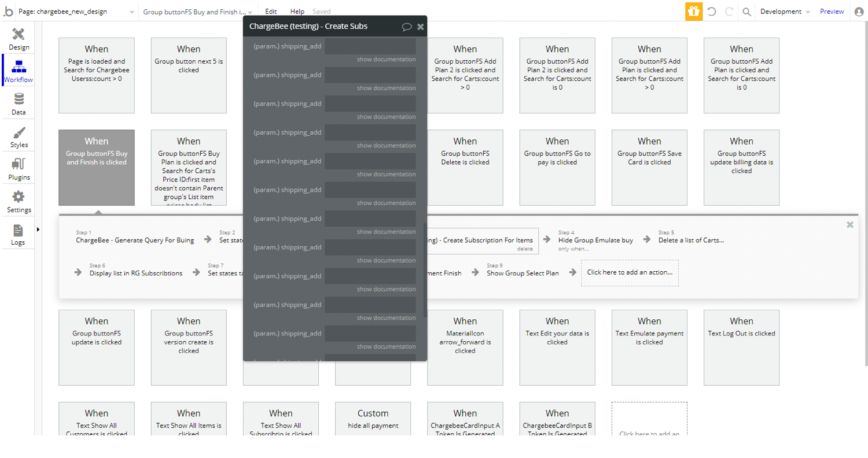Open the Help menu
The height and width of the screenshot is (458, 868).
point(297,12)
